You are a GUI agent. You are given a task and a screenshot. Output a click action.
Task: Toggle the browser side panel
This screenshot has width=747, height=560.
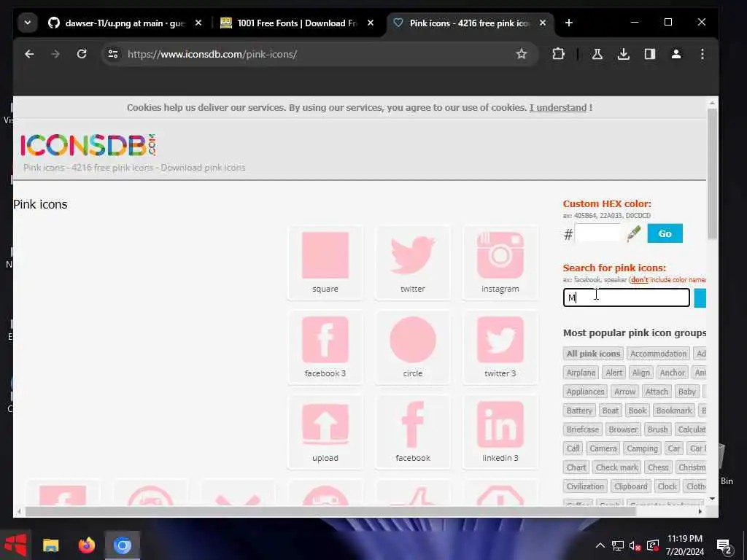(650, 54)
